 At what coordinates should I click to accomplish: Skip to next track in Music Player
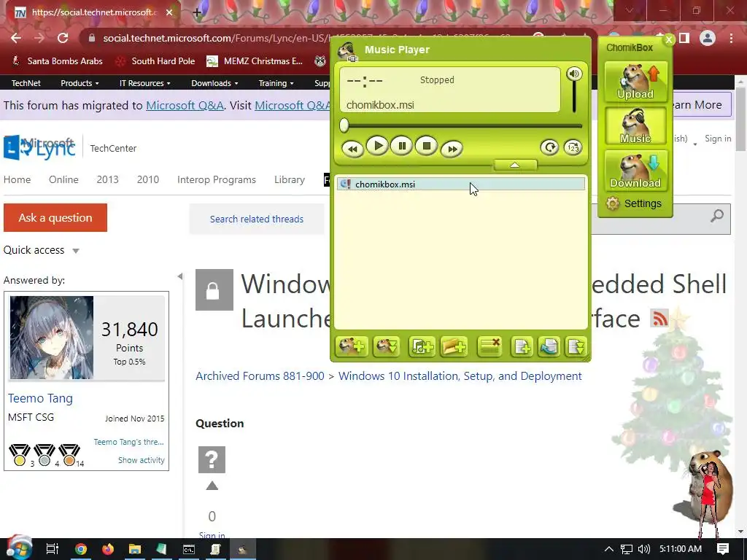(x=452, y=149)
